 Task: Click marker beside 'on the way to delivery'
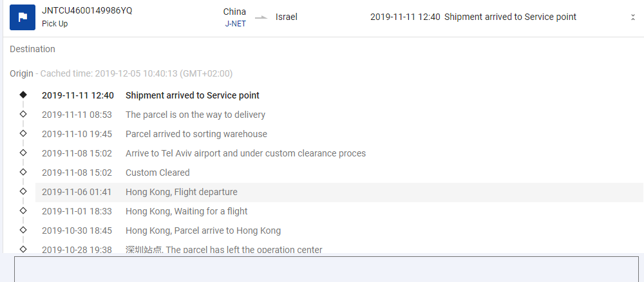[x=24, y=114]
